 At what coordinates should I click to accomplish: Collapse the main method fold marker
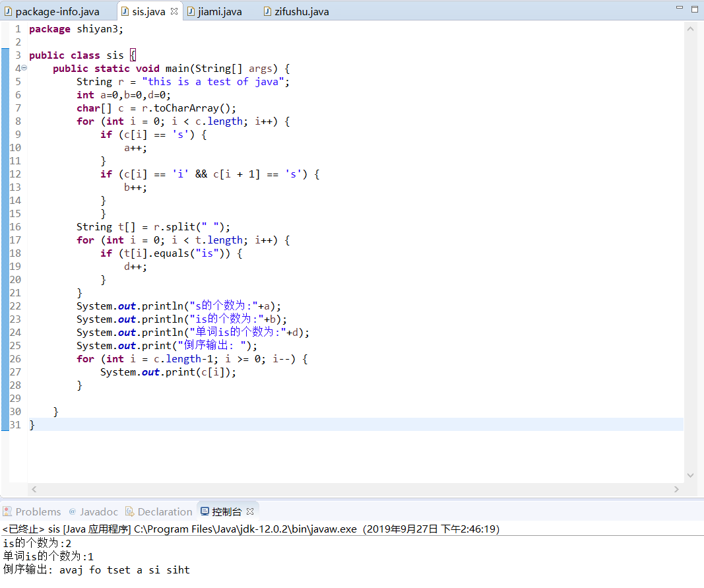24,68
